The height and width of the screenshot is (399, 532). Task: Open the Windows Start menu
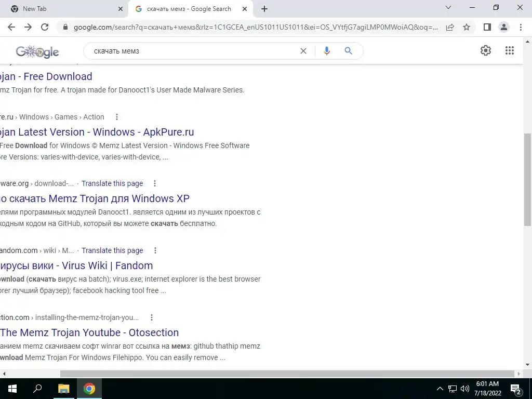12,389
